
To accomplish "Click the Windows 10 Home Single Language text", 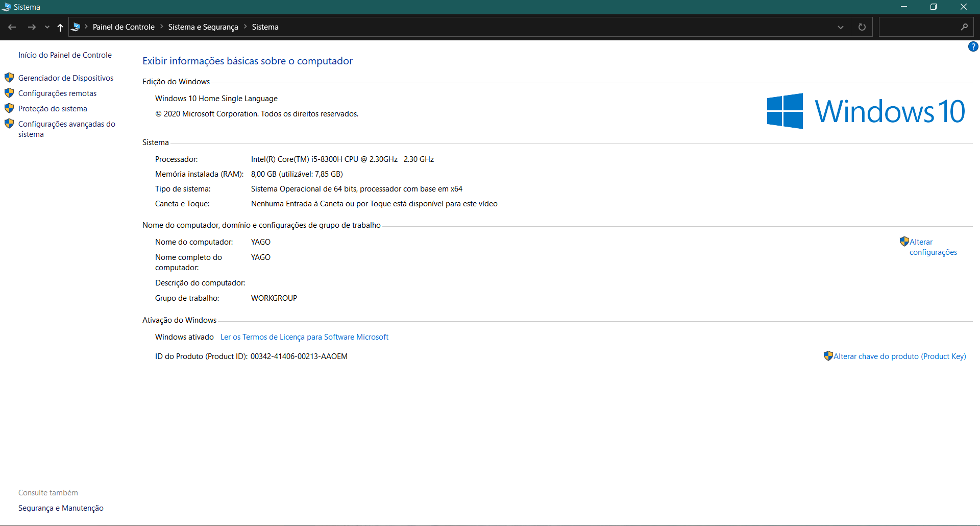I will [216, 99].
